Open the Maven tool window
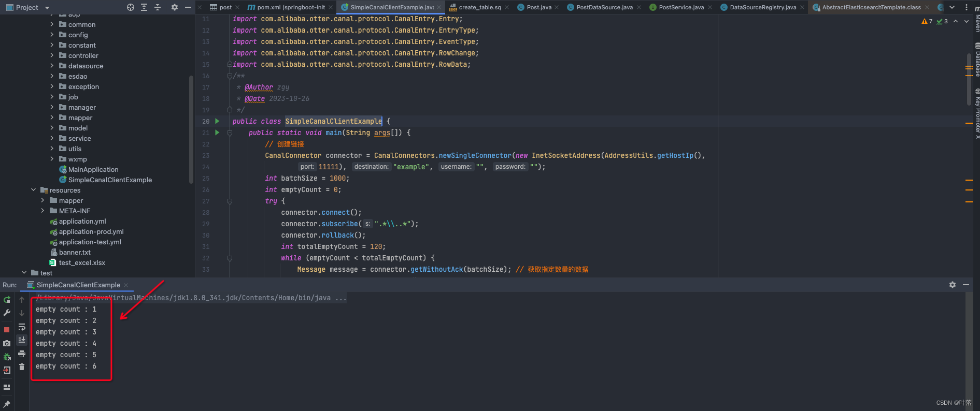The width and height of the screenshot is (980, 411). (x=977, y=19)
